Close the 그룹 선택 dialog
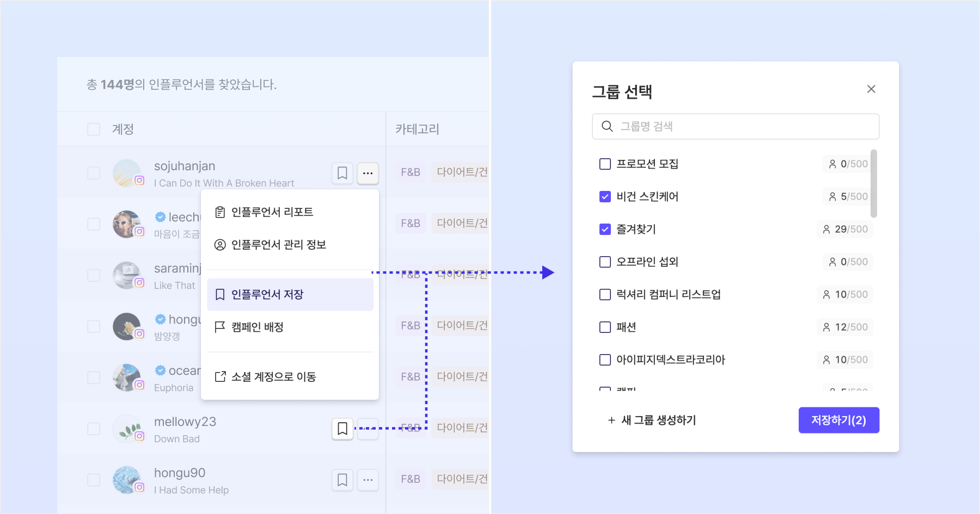Viewport: 980px width, 514px height. click(x=871, y=89)
